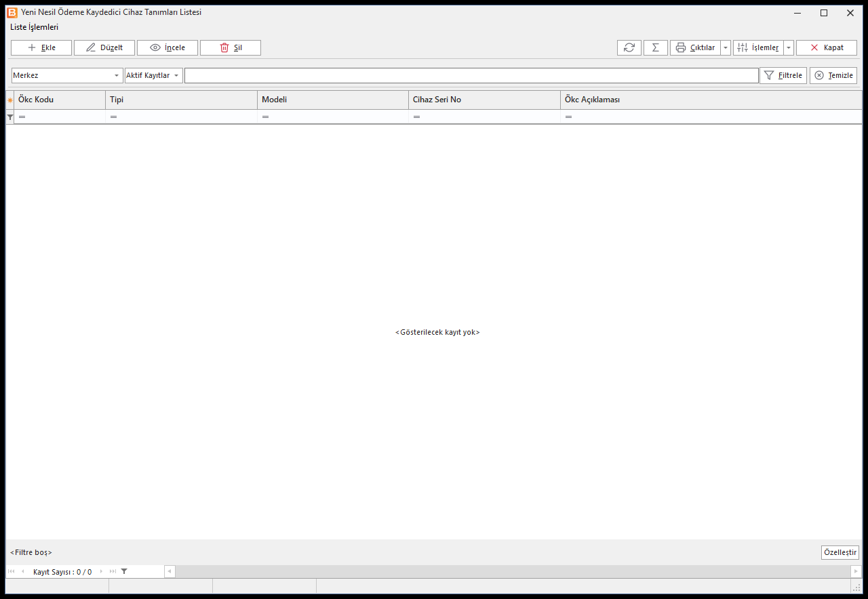Click the equals condition icon under Ökc Açıklaması
868x599 pixels.
pyautogui.click(x=568, y=117)
